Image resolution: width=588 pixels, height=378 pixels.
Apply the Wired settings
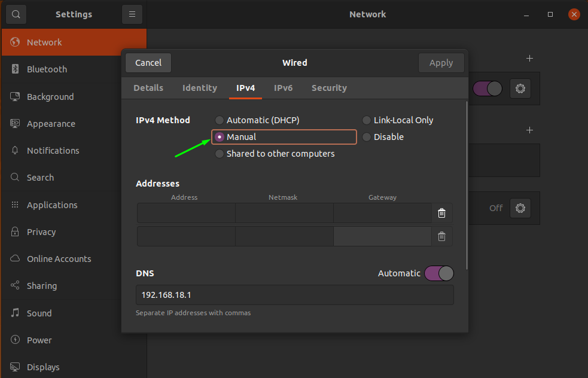click(441, 63)
